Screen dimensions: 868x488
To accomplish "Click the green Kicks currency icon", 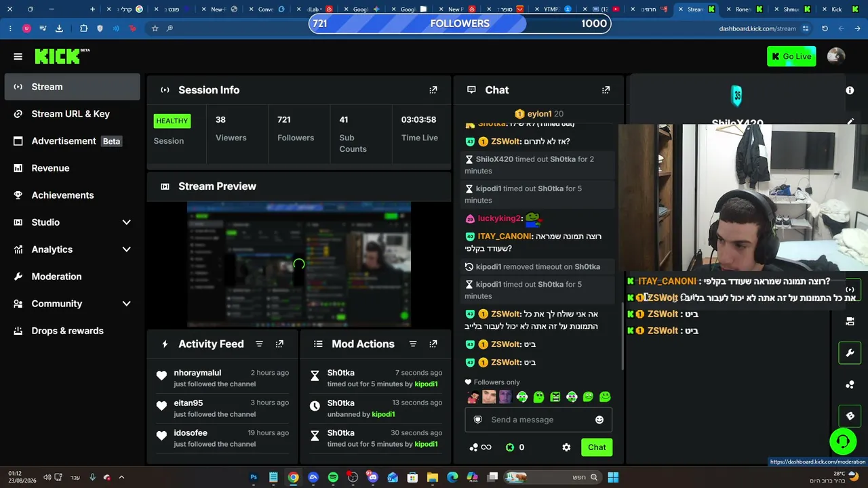I will click(x=510, y=447).
